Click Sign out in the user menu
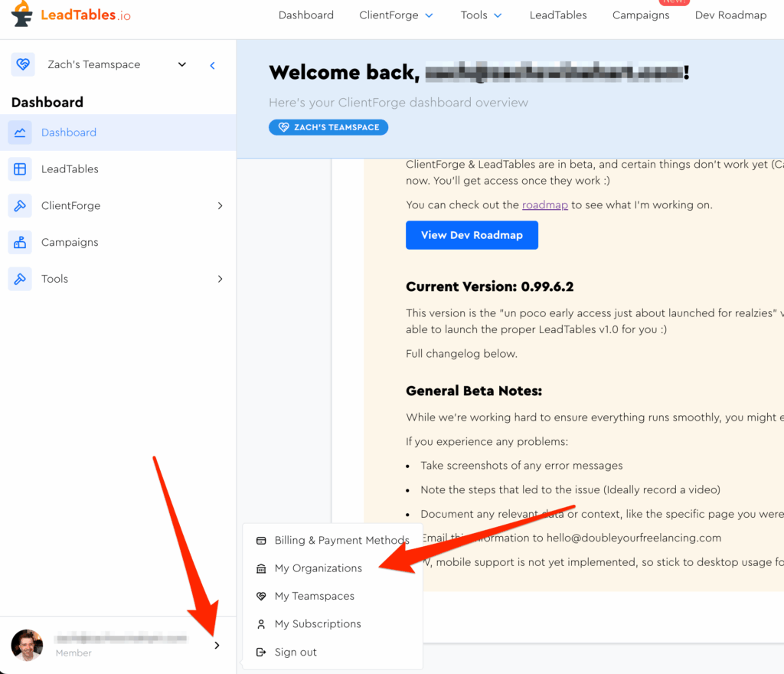This screenshot has height=674, width=784. (296, 653)
